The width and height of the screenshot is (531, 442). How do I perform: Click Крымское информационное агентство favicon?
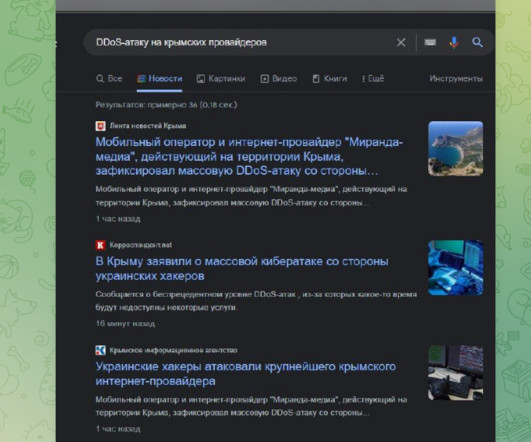(x=101, y=350)
